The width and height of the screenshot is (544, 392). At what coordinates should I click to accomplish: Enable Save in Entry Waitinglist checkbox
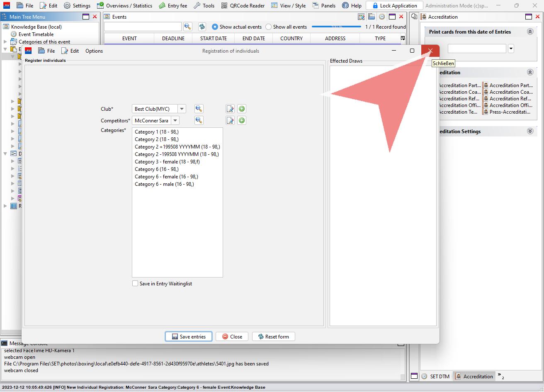click(x=135, y=284)
